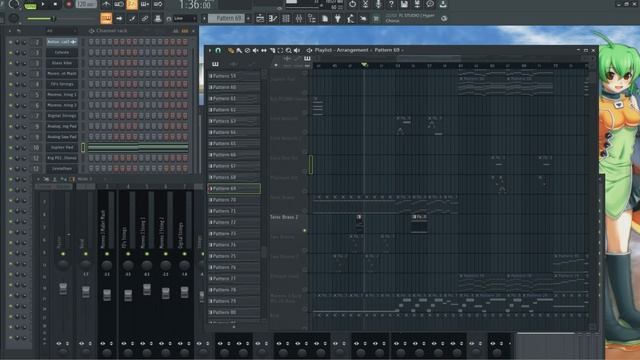This screenshot has width=640, height=360.
Task: Adjust the first mixer track volume fader
Action: 63,289
